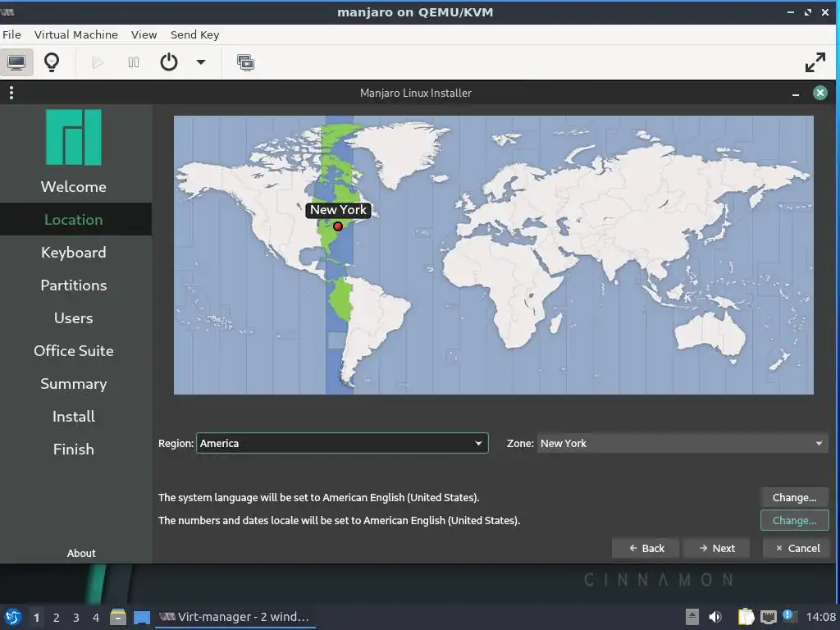Minimize the Manjaro Linux Installer
Image resolution: width=840 pixels, height=630 pixels.
click(x=796, y=94)
